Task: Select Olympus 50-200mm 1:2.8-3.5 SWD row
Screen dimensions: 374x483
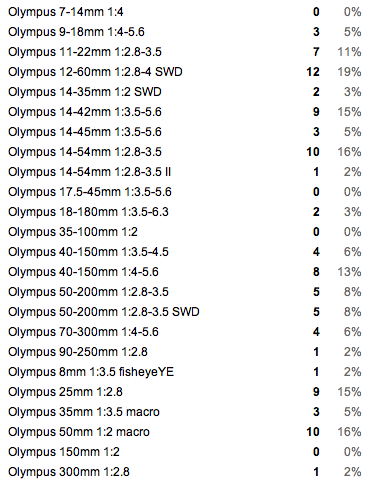Action: click(x=185, y=312)
